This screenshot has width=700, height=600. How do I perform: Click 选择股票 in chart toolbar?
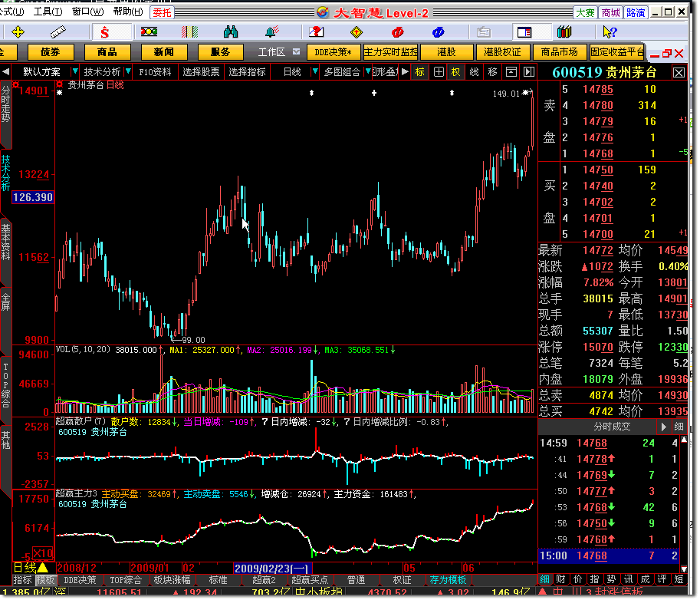pos(201,72)
